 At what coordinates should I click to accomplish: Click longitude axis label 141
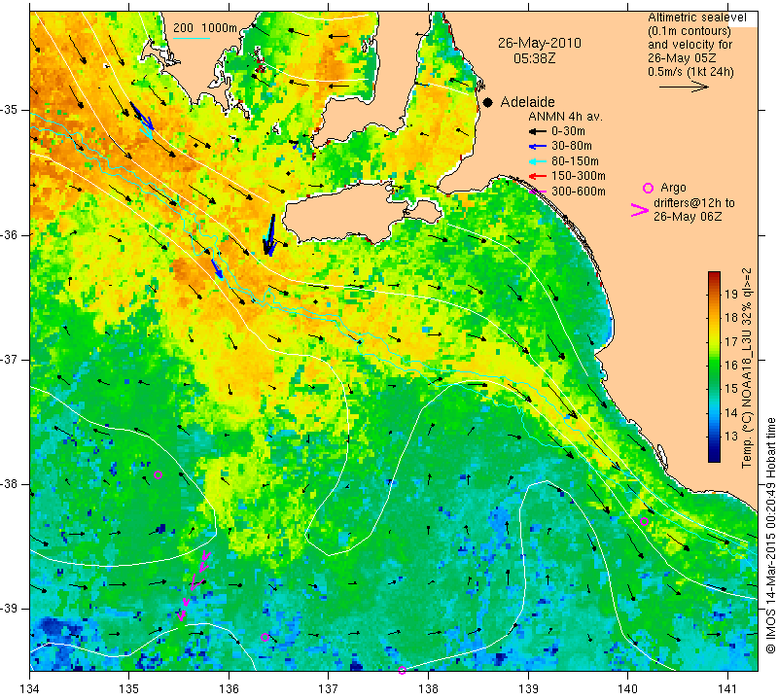point(727,689)
